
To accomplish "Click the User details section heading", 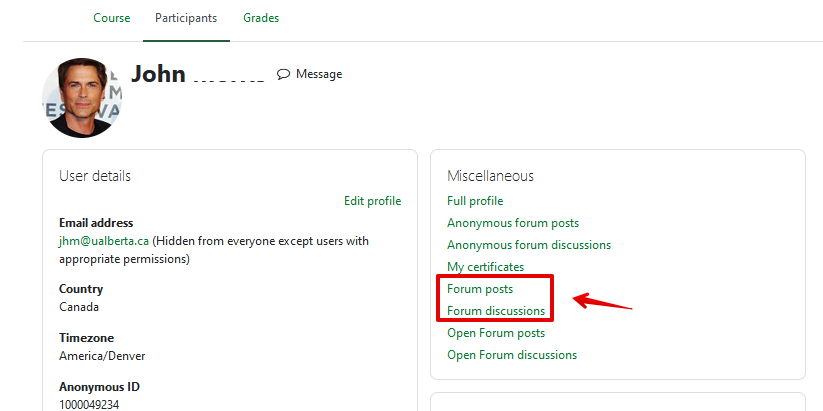I will [x=95, y=176].
